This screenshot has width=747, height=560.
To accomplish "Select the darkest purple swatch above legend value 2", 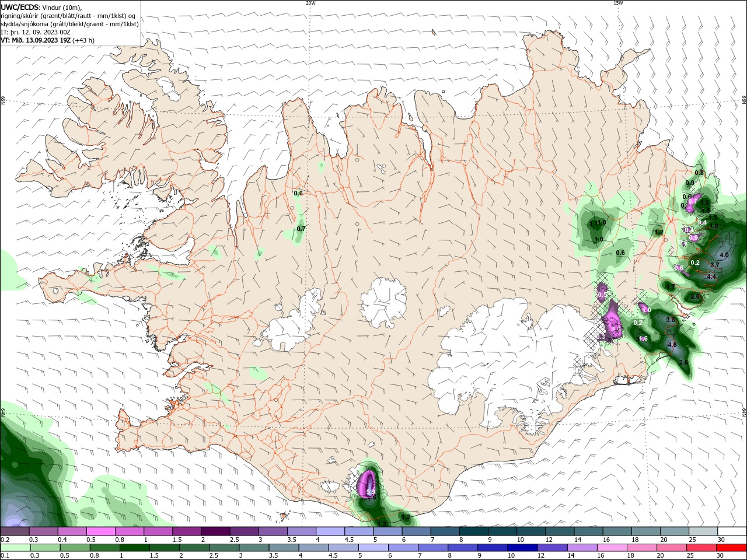I will [215, 531].
